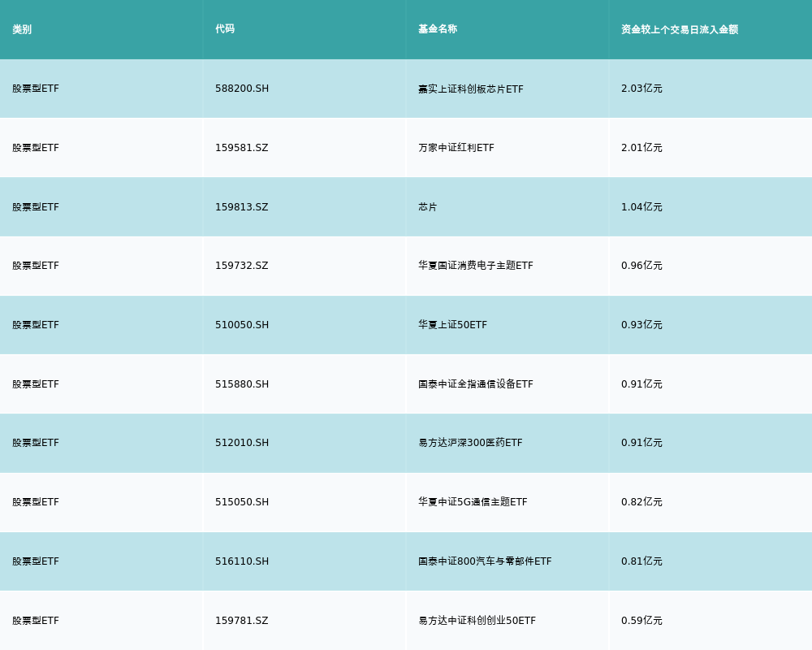
Task: Select code 588200.SH
Action: pos(242,89)
